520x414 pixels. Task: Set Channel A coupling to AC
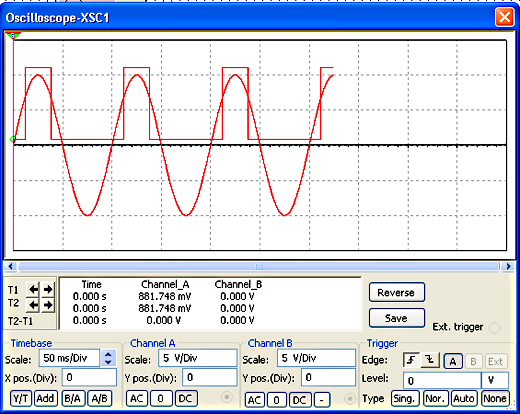(137, 398)
